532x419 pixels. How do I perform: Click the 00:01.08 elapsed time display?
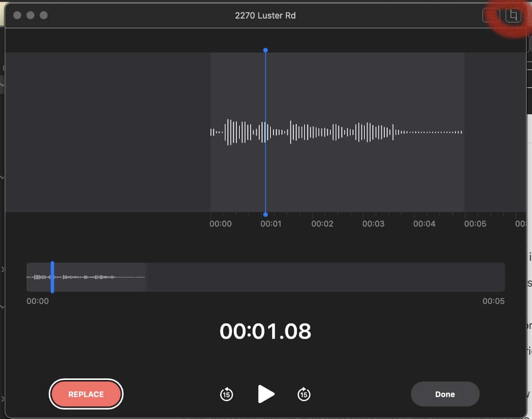(265, 331)
